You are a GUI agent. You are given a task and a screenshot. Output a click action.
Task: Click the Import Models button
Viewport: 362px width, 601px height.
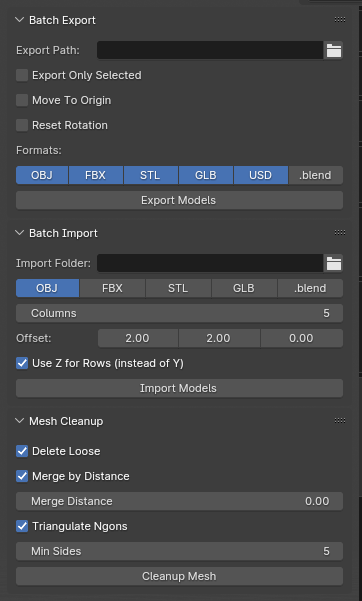[x=179, y=388]
